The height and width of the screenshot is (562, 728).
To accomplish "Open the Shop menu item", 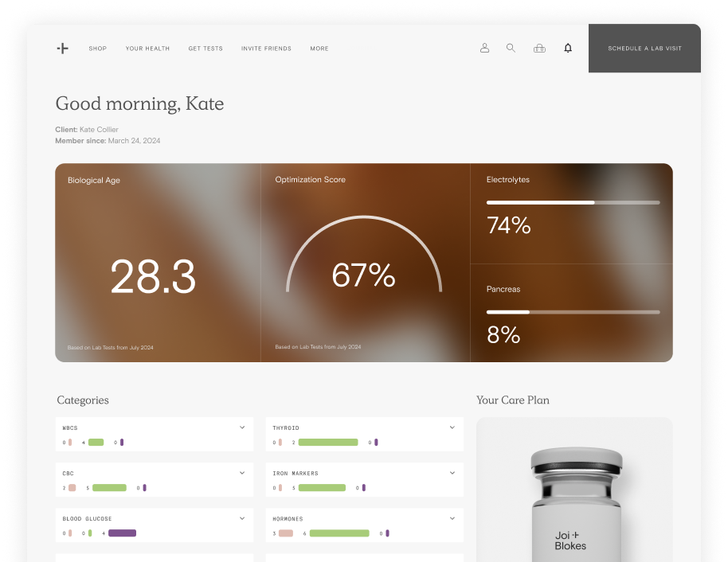I will pyautogui.click(x=97, y=49).
